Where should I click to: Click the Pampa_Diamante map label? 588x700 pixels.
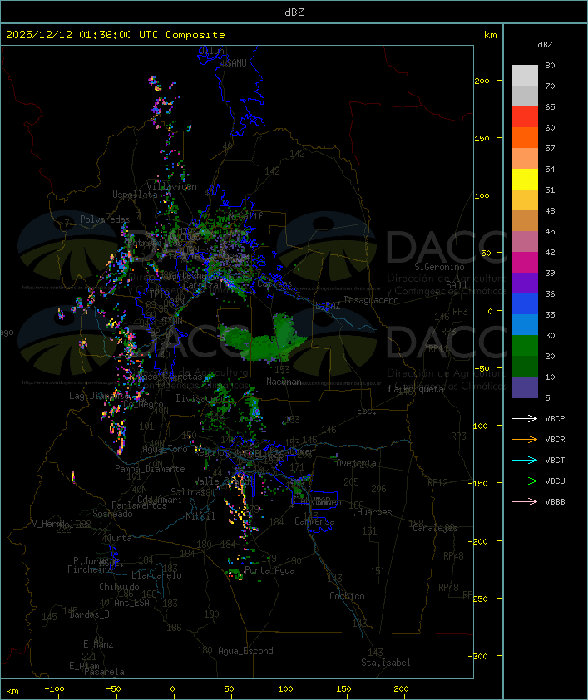coord(150,469)
